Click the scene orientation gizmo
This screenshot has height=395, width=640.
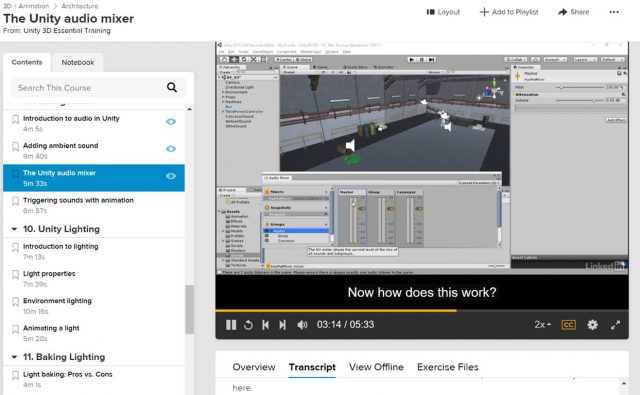[494, 89]
